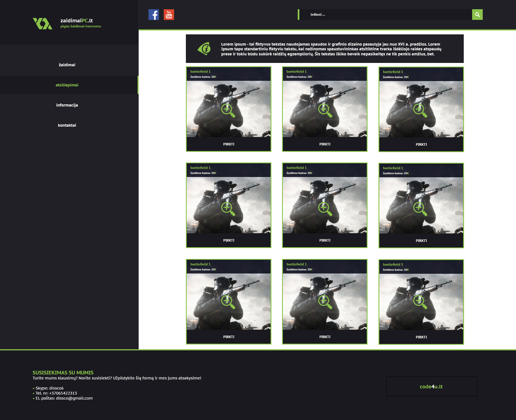Zoom icon on first-row left game card
The image size is (516, 420).
pos(228,110)
